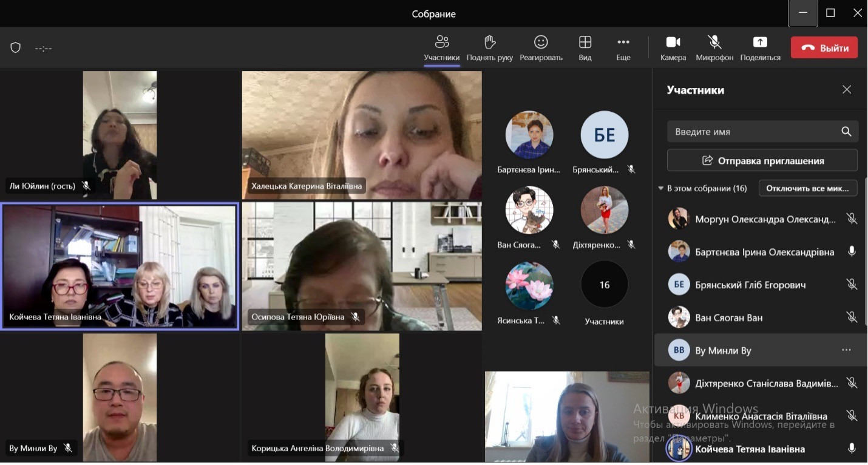Click the mic icon beside Моргун Олександра
Image resolution: width=868 pixels, height=465 pixels.
click(x=852, y=219)
